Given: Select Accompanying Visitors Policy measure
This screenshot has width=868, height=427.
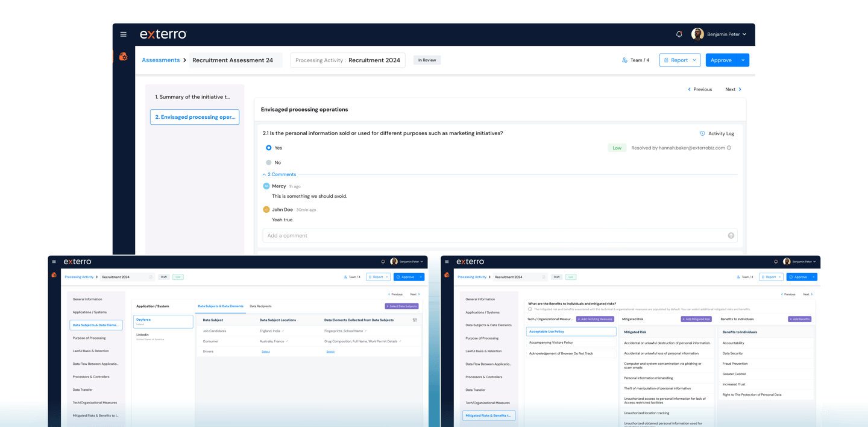Looking at the screenshot, I should click(571, 343).
